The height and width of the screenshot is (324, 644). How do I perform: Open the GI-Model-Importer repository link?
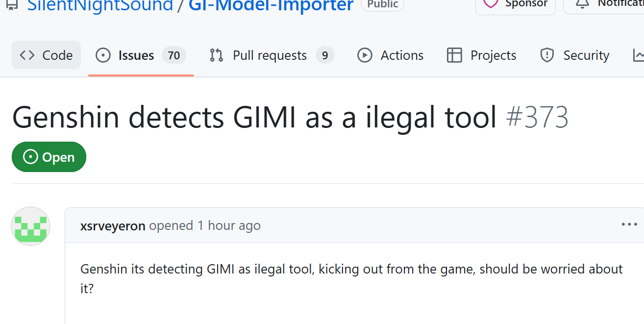coord(271,5)
